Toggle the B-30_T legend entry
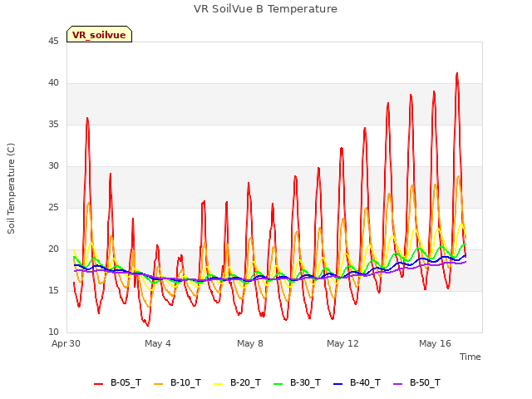Screen dimensions: 532x399 297,382
